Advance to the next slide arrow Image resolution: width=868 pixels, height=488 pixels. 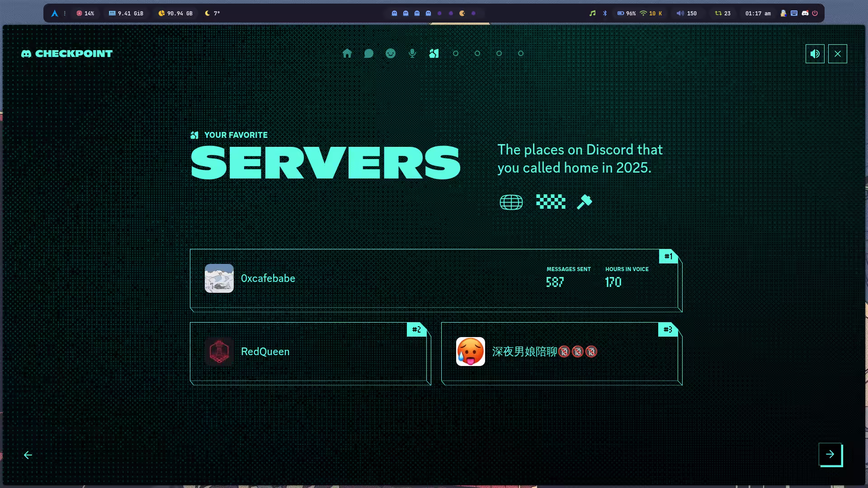coord(830,454)
